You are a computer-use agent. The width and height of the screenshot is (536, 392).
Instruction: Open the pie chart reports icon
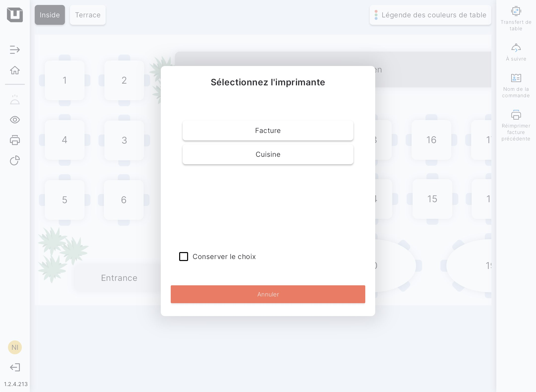[15, 161]
